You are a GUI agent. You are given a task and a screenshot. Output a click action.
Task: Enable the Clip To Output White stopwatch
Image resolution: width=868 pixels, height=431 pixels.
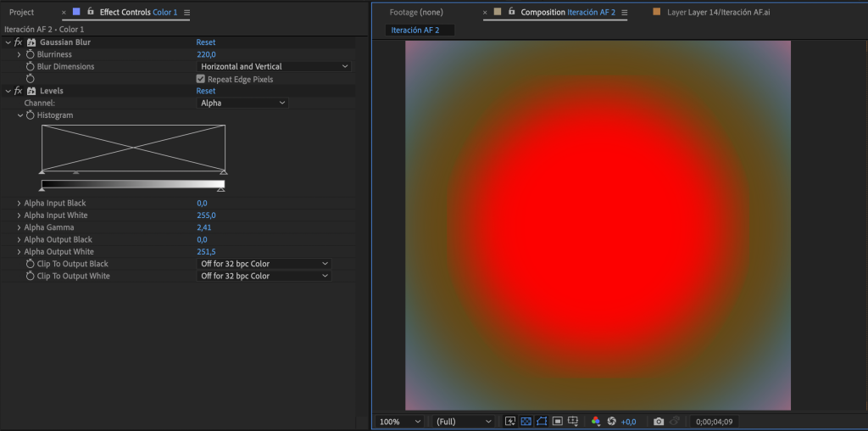31,276
